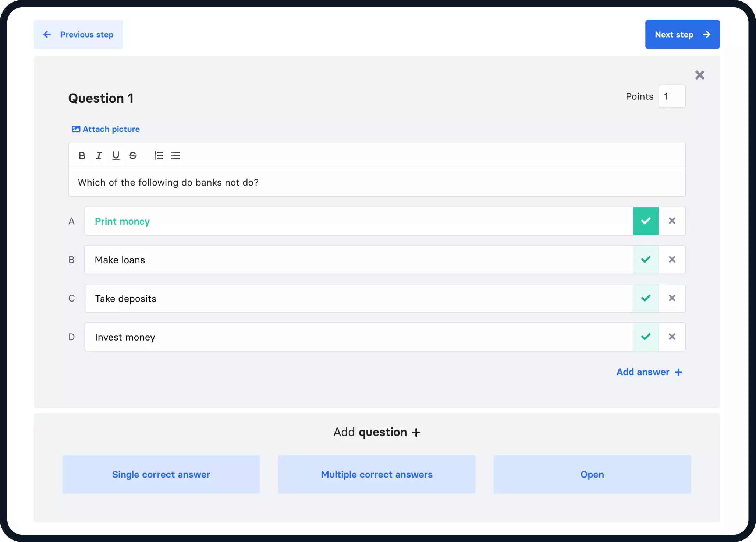This screenshot has height=542, width=756.
Task: Click Add answer to add new option
Action: click(x=650, y=372)
